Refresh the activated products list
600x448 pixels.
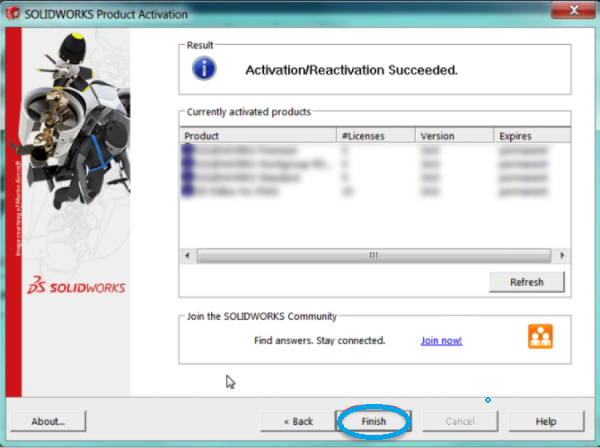pos(526,282)
